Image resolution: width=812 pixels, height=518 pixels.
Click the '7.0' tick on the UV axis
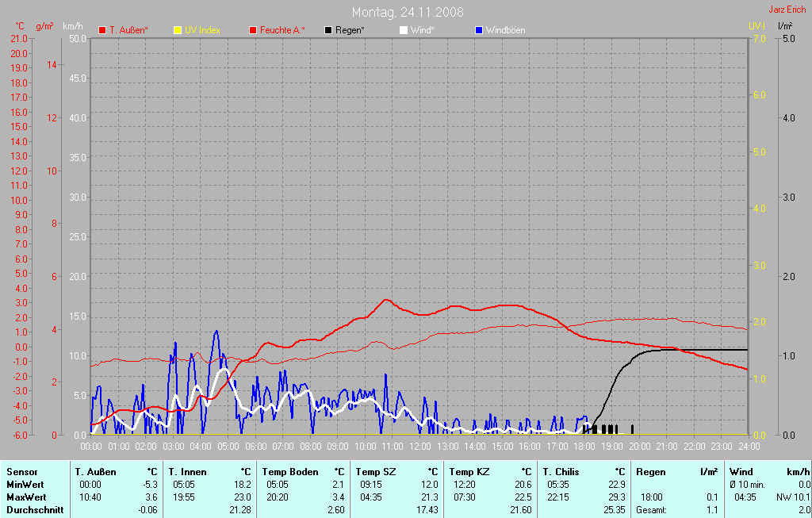click(x=759, y=39)
